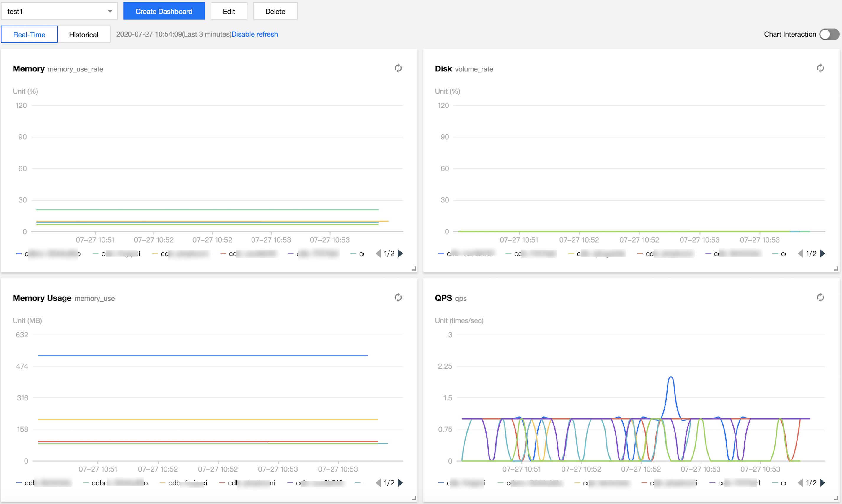The height and width of the screenshot is (504, 842).
Task: Refresh the Memory chart
Action: pyautogui.click(x=398, y=68)
